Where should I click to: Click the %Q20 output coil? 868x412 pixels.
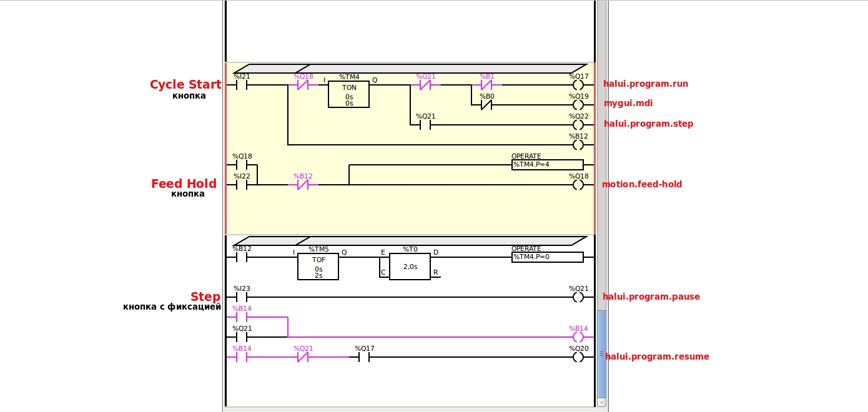[x=578, y=357]
